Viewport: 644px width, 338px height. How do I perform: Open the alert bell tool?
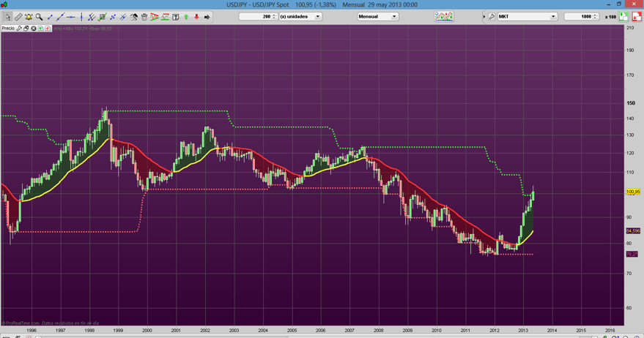[x=29, y=17]
